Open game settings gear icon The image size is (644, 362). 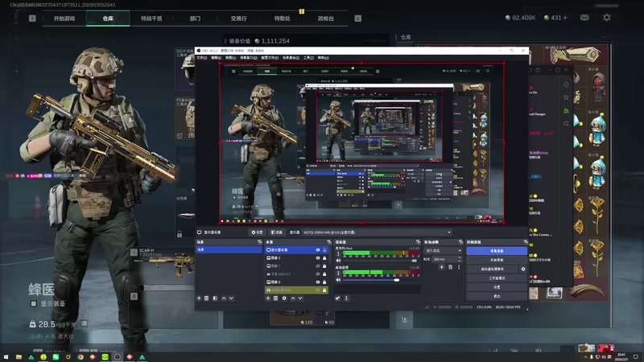pyautogui.click(x=607, y=18)
